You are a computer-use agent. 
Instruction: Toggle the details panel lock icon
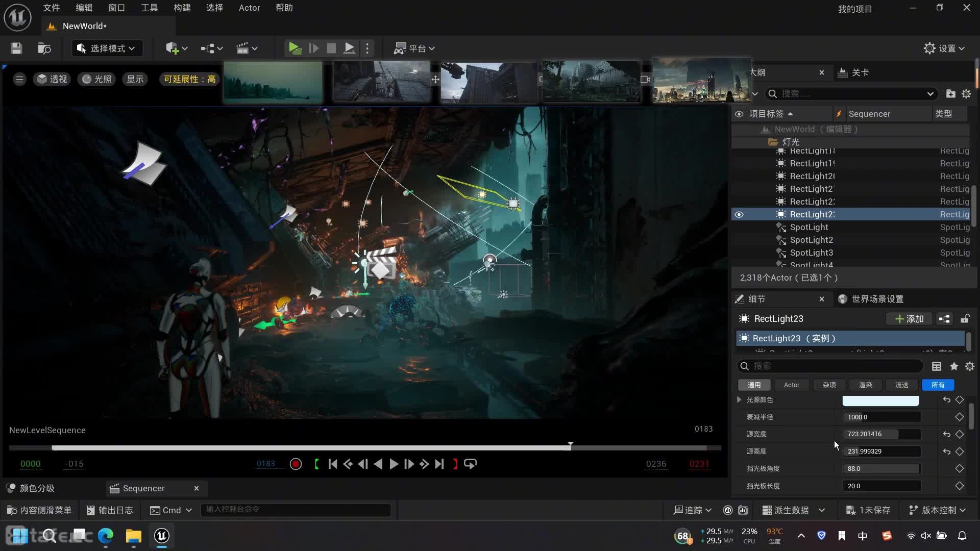pos(965,319)
